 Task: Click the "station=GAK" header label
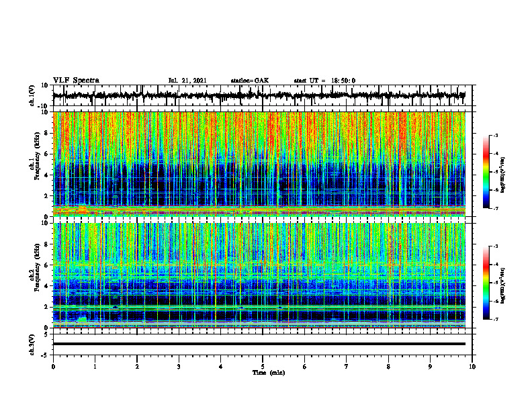[x=250, y=81]
